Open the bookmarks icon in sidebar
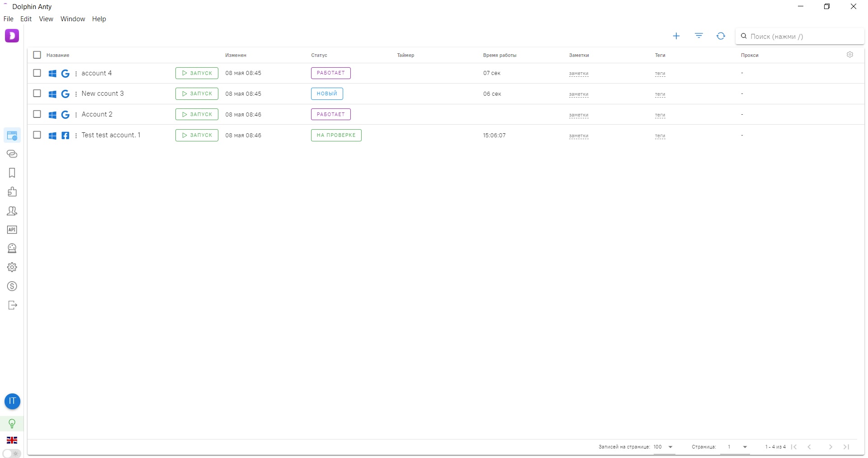Screen dimensions: 868x458 coord(12,173)
